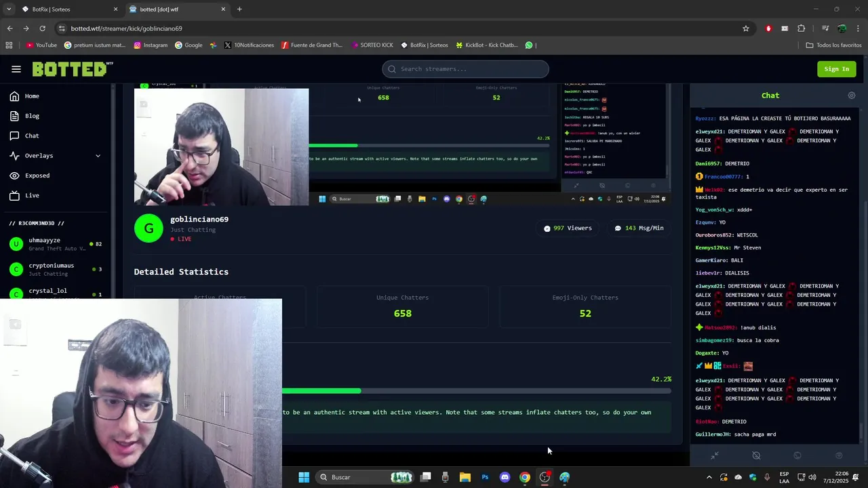
Task: Open Google Chrome from the taskbar
Action: (x=525, y=477)
